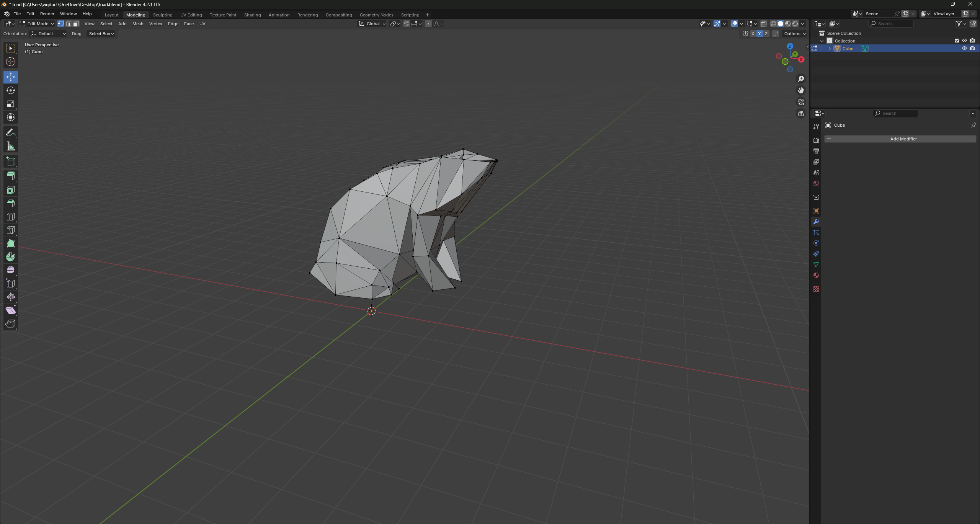980x524 pixels.
Task: Uncheck the Collection exclude checkbox
Action: click(x=957, y=41)
